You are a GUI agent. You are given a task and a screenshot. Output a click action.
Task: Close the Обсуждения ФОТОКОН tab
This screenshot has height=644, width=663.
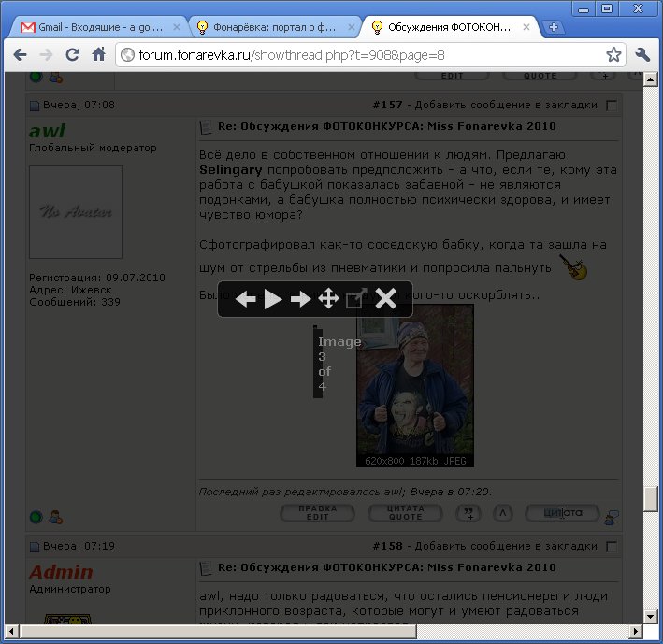click(x=526, y=27)
